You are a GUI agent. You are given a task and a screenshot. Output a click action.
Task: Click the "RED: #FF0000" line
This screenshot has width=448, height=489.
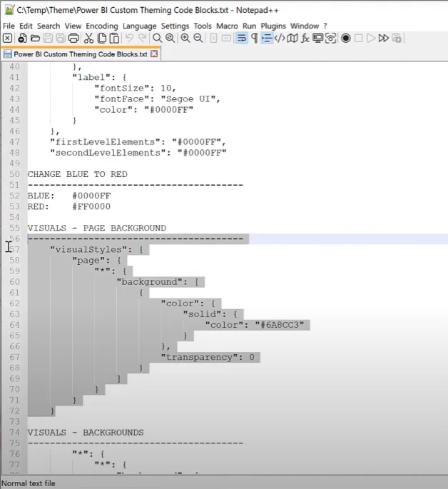(x=69, y=206)
